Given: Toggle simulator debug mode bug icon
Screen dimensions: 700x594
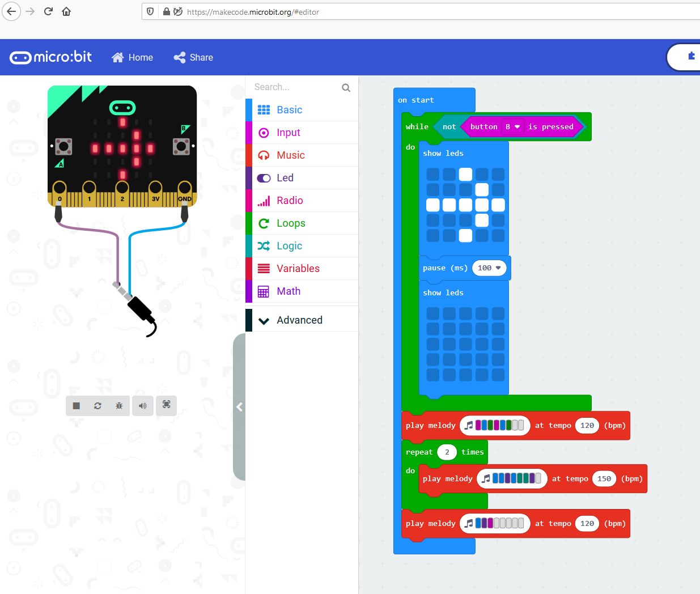Looking at the screenshot, I should click(x=119, y=406).
